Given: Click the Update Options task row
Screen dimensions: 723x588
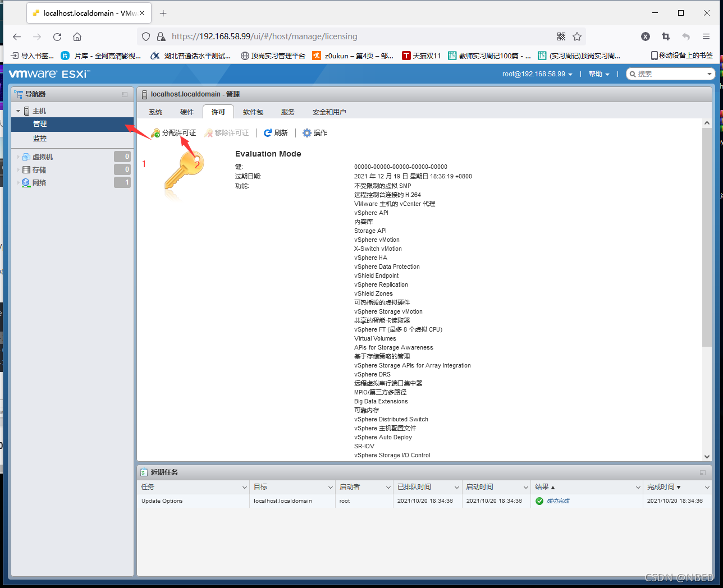Looking at the screenshot, I should pyautogui.click(x=424, y=501).
